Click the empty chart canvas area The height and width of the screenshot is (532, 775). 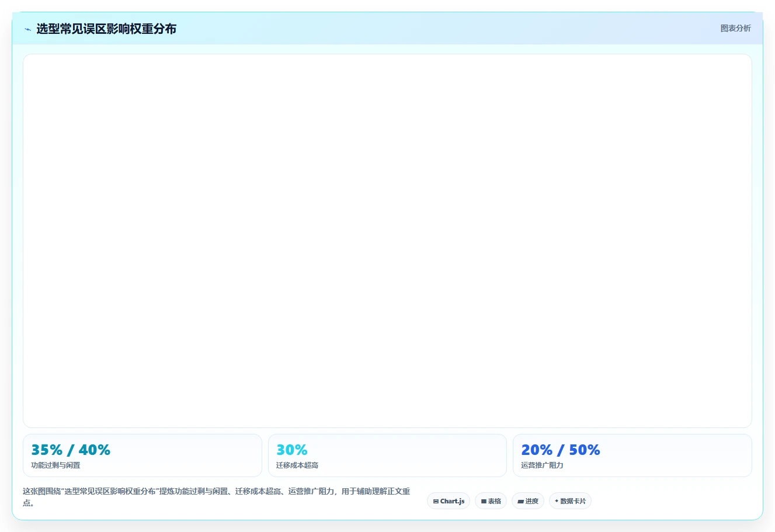click(x=387, y=241)
